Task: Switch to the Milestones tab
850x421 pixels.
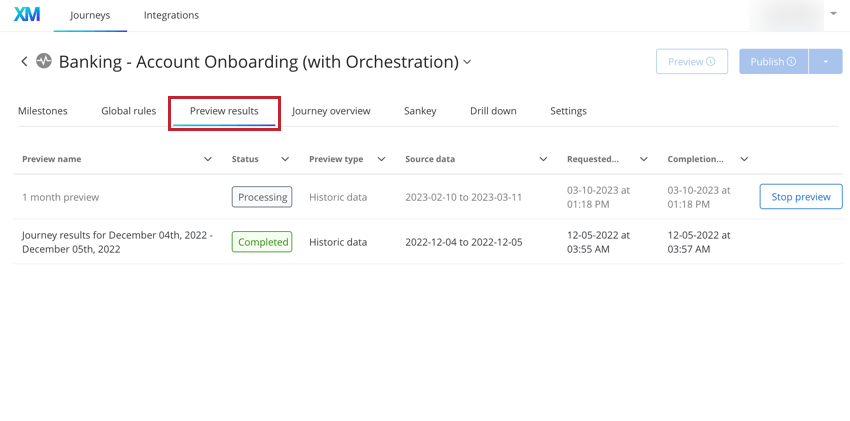Action: [x=43, y=111]
